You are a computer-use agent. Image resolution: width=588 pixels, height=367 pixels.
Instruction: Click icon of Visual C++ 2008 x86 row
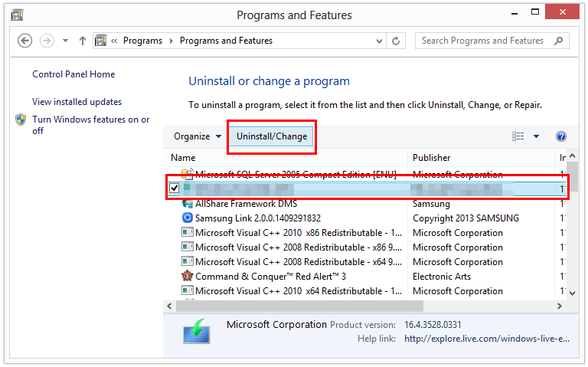pos(187,247)
